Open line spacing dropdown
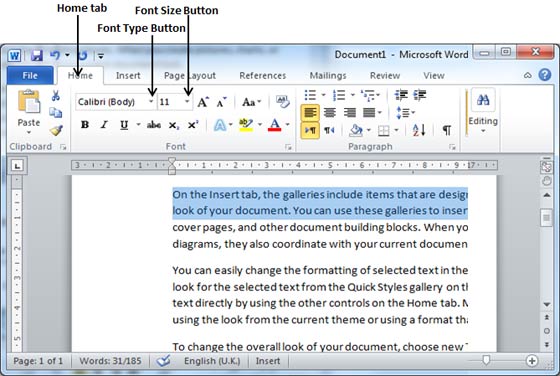This screenshot has height=376, width=560. [405, 113]
